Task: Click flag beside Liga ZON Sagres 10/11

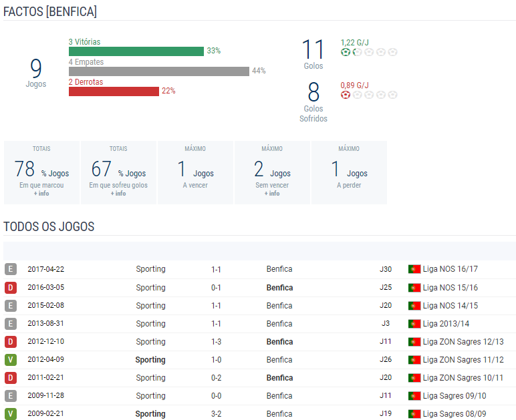Action: tap(414, 378)
